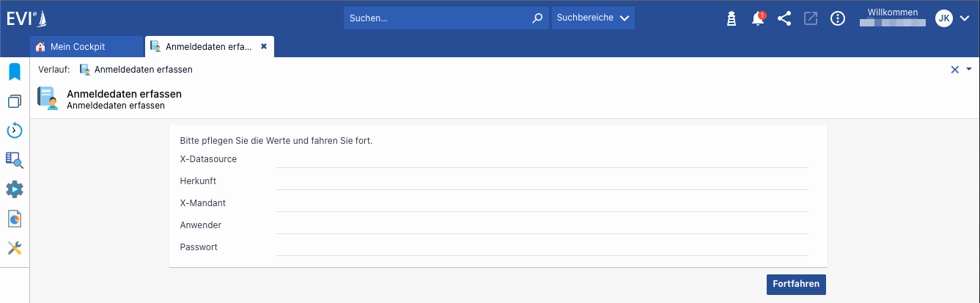Click the lighthouse icon in header
Screen dimensions: 980x303
coord(731,18)
